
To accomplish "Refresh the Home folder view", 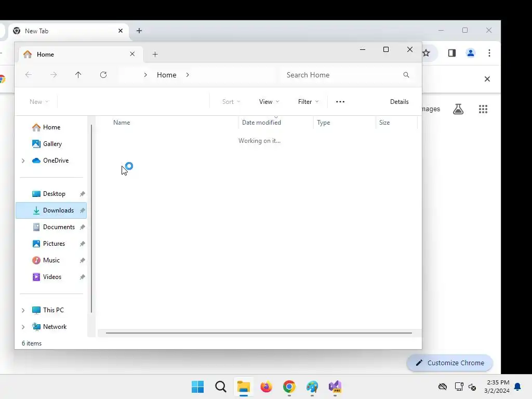I will (x=103, y=75).
